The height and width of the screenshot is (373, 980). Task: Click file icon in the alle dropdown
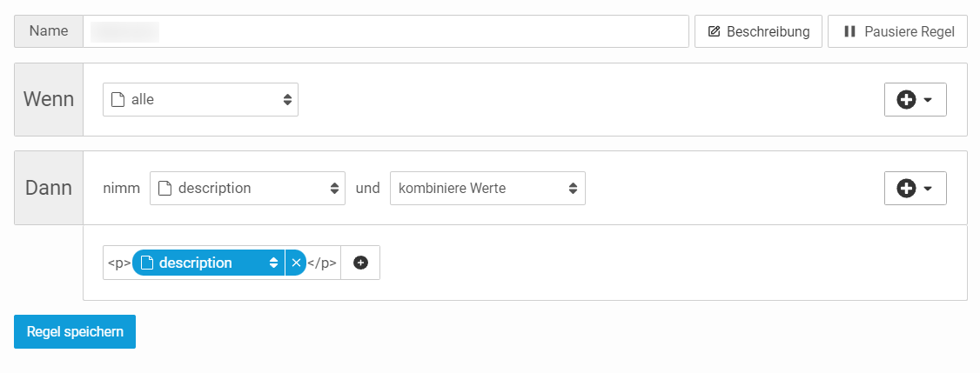[117, 99]
